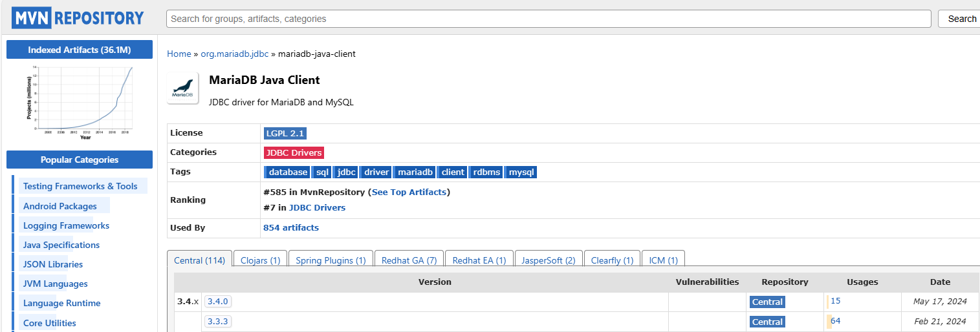Open the Indexed Artifacts growth chart

click(80, 102)
